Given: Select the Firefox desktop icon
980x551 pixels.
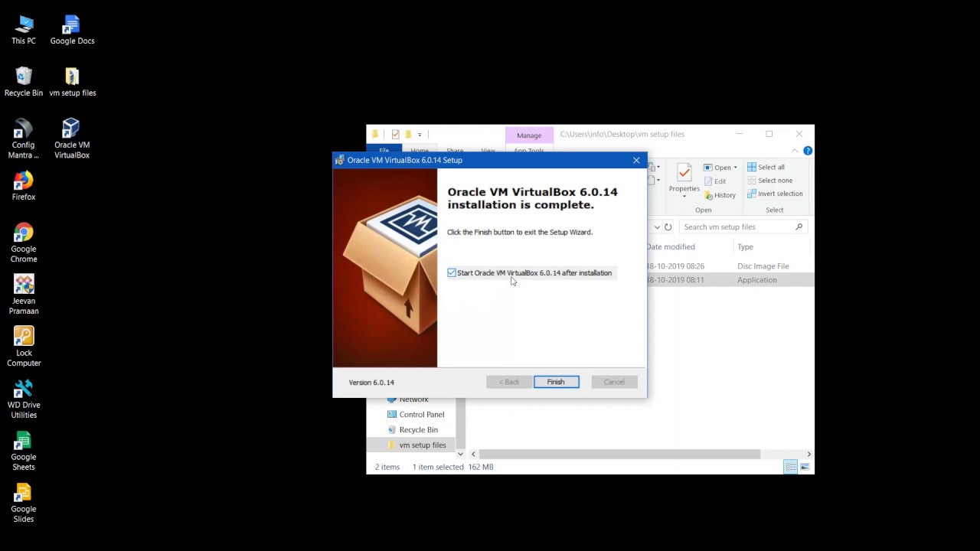Looking at the screenshot, I should tap(24, 186).
